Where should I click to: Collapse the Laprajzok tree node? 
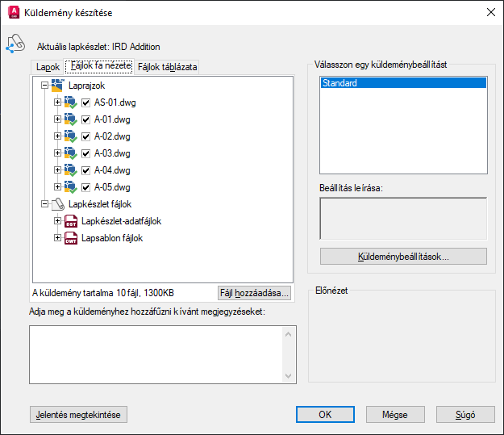coord(44,86)
